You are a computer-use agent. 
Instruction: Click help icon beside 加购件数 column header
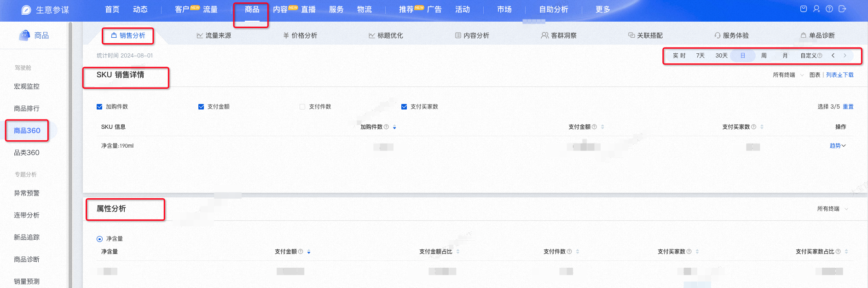point(386,127)
